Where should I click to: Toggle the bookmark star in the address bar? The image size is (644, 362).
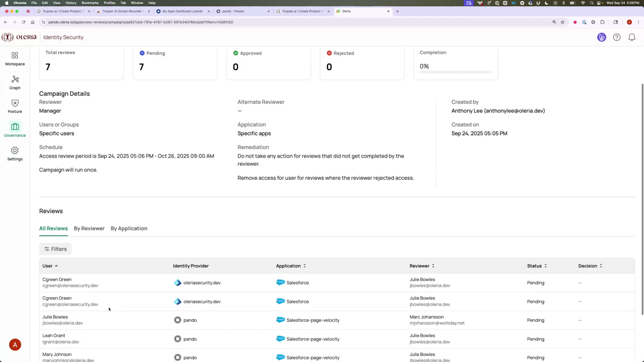pyautogui.click(x=562, y=22)
